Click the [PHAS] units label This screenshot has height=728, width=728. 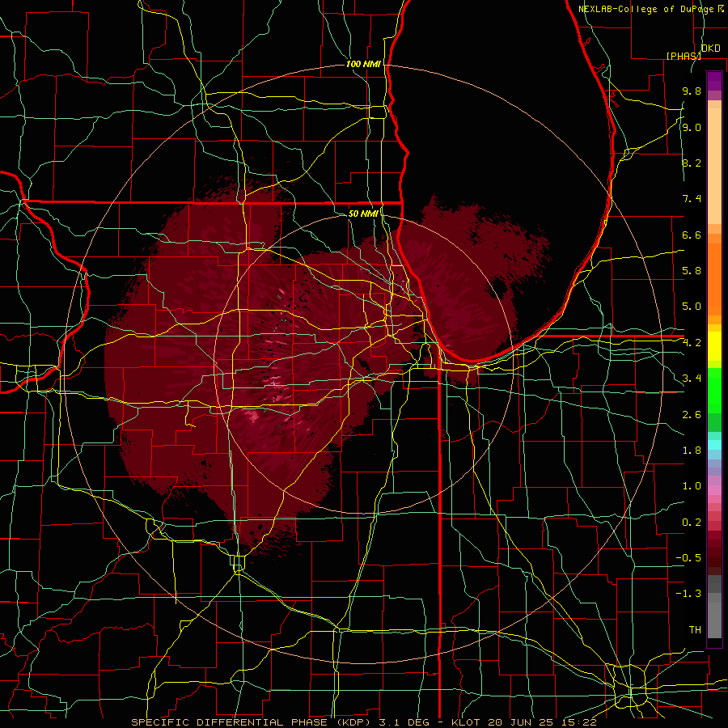[684, 56]
